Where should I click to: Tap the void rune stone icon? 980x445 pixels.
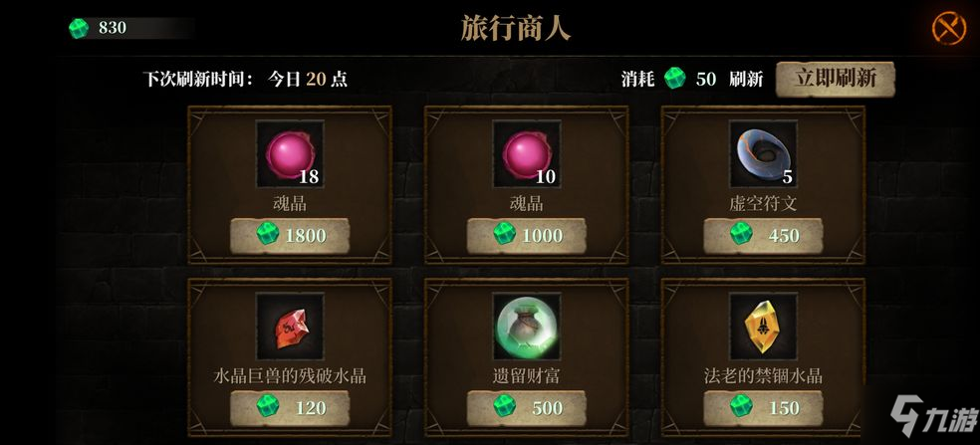(x=763, y=153)
